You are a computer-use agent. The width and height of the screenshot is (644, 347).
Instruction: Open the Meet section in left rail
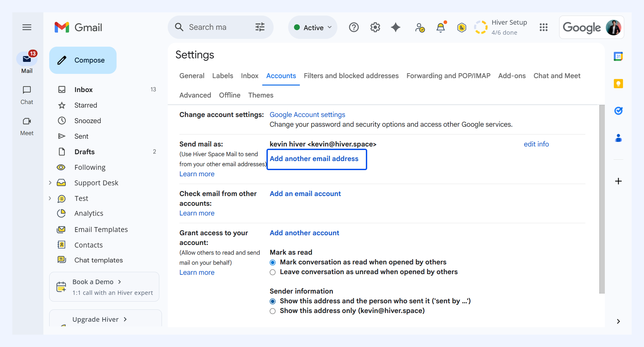27,126
